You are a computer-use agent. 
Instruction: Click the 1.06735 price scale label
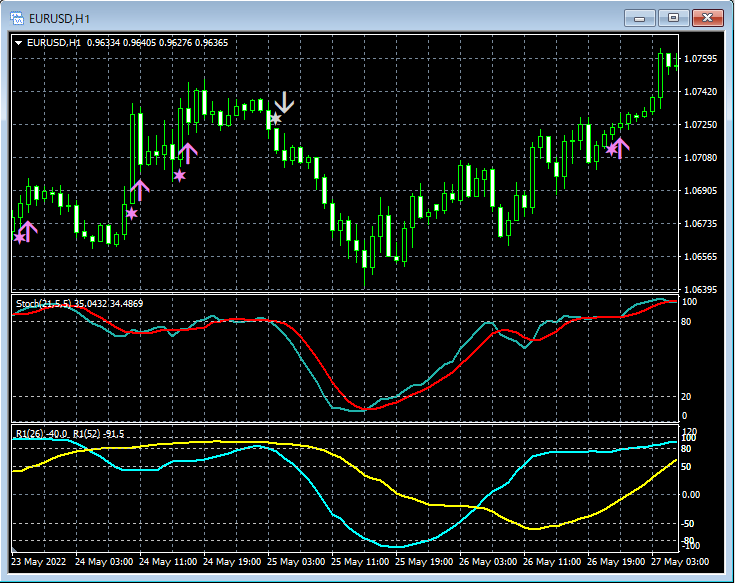[701, 223]
